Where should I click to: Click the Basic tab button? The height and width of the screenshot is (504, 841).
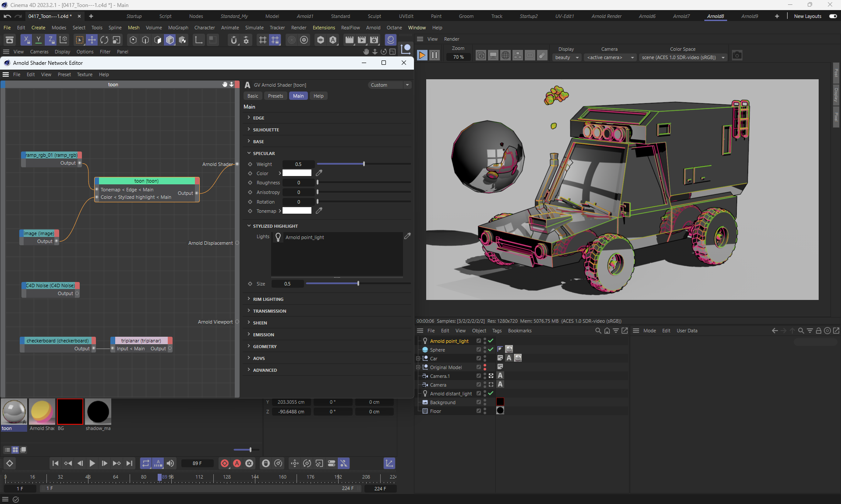click(253, 96)
